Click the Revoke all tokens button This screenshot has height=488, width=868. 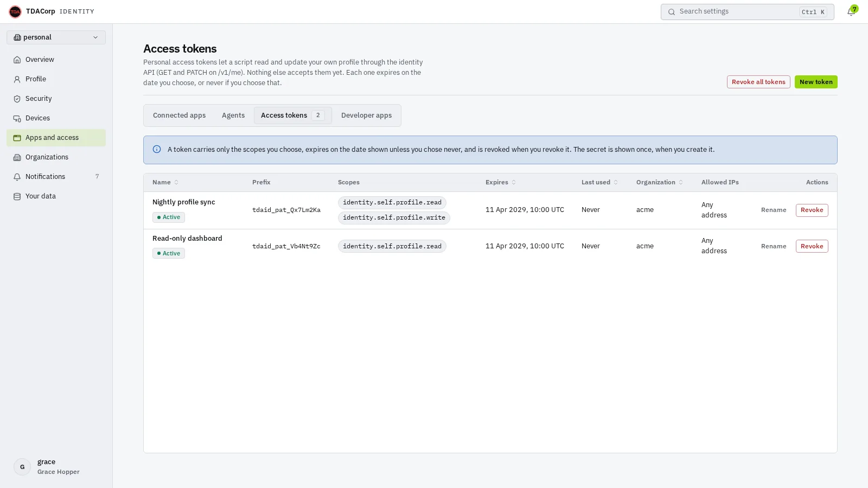pos(758,82)
